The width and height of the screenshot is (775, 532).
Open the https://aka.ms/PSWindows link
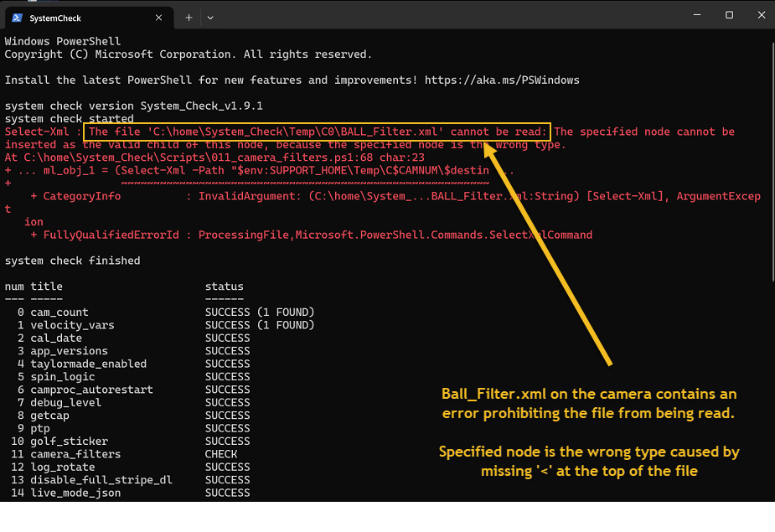502,80
